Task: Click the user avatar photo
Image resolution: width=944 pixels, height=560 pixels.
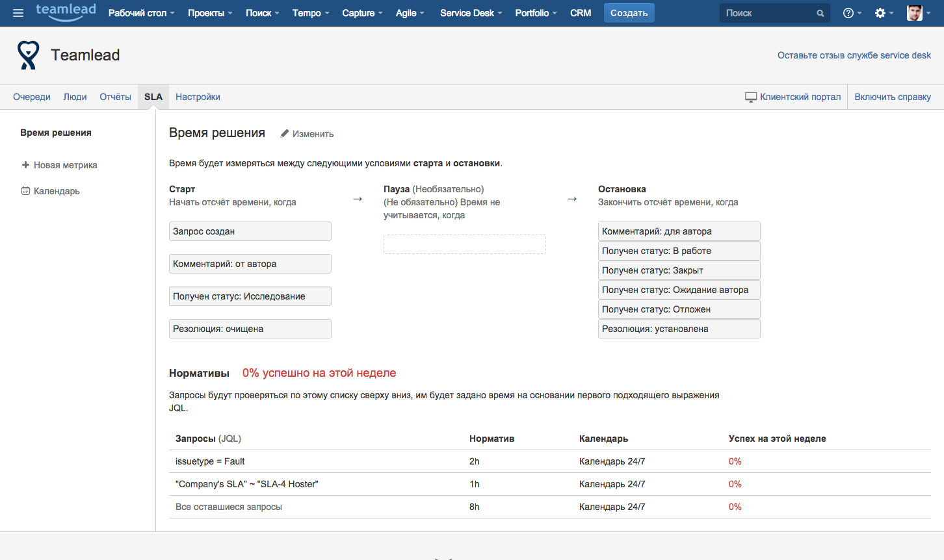Action: 915,12
